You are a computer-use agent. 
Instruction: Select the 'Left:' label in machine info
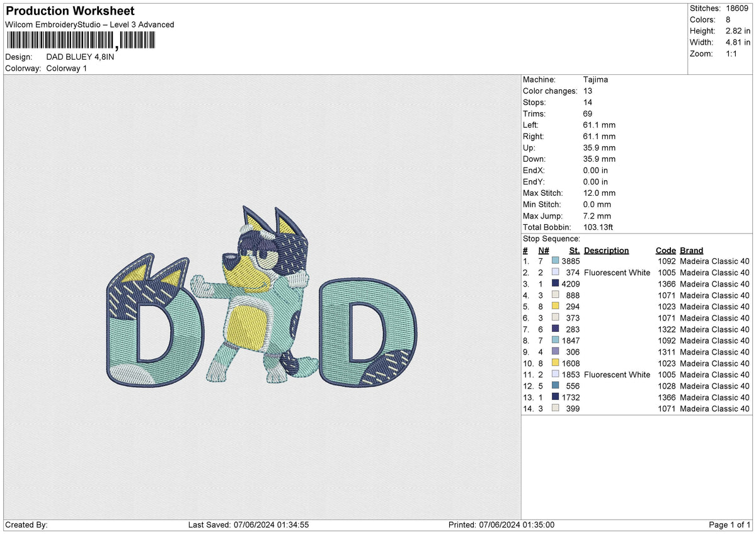pyautogui.click(x=531, y=125)
